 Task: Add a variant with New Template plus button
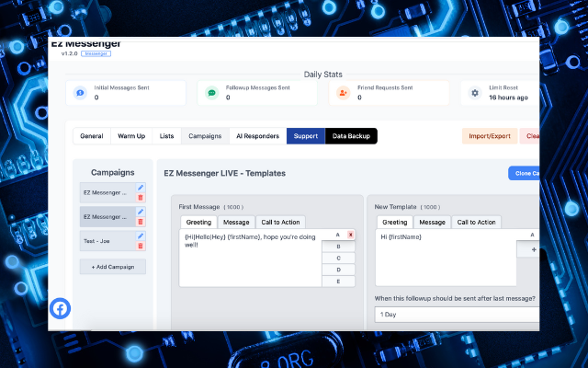(x=534, y=249)
